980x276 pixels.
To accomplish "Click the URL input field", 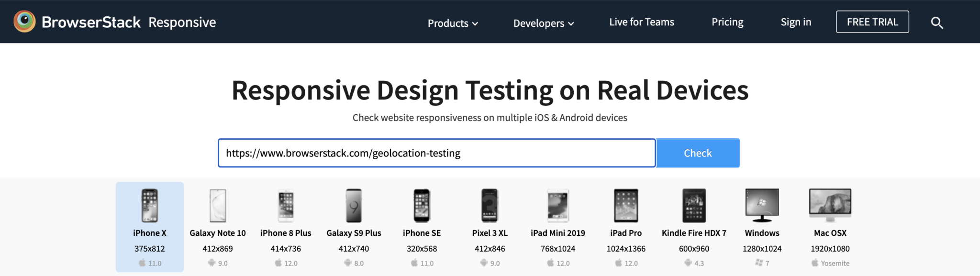I will point(436,153).
